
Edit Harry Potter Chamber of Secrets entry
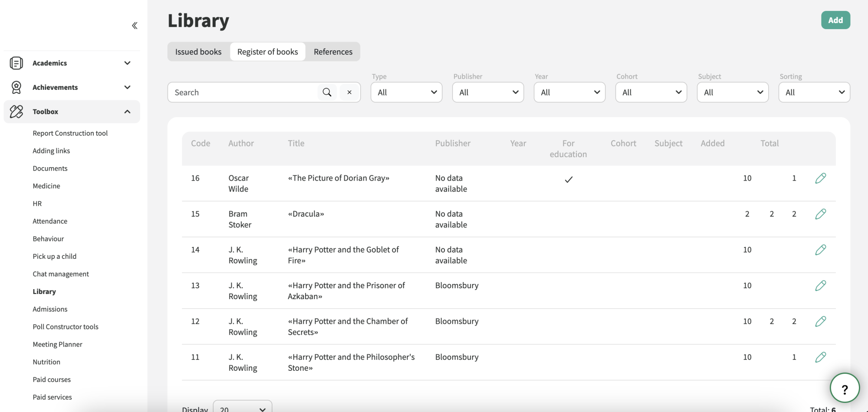pos(820,321)
